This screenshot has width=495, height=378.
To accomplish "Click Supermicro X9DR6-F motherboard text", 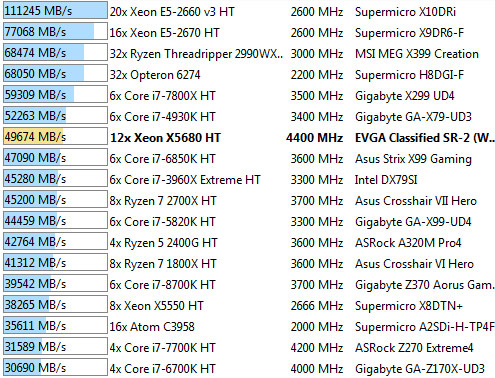I will point(409,33).
